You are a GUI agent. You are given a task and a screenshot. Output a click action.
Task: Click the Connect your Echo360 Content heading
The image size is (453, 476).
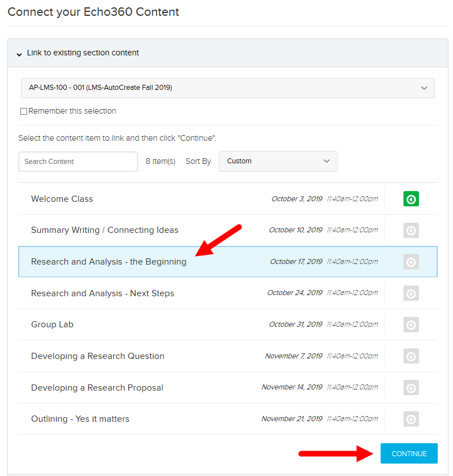pos(93,12)
